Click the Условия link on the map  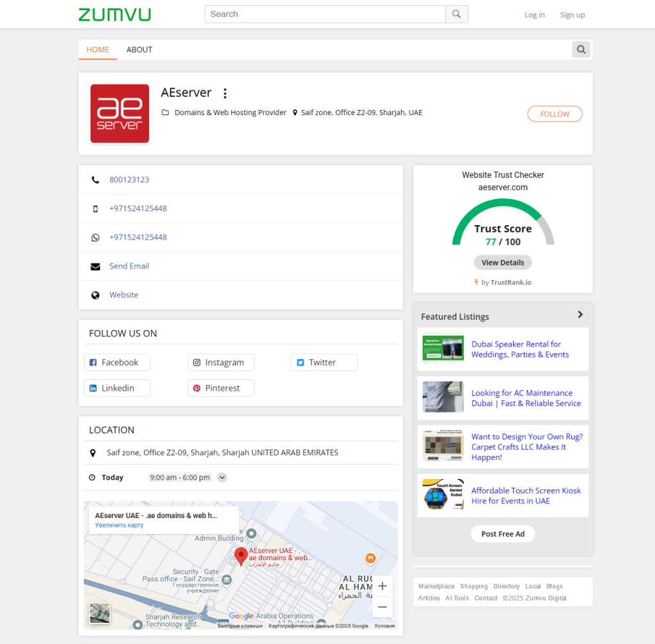pos(384,626)
